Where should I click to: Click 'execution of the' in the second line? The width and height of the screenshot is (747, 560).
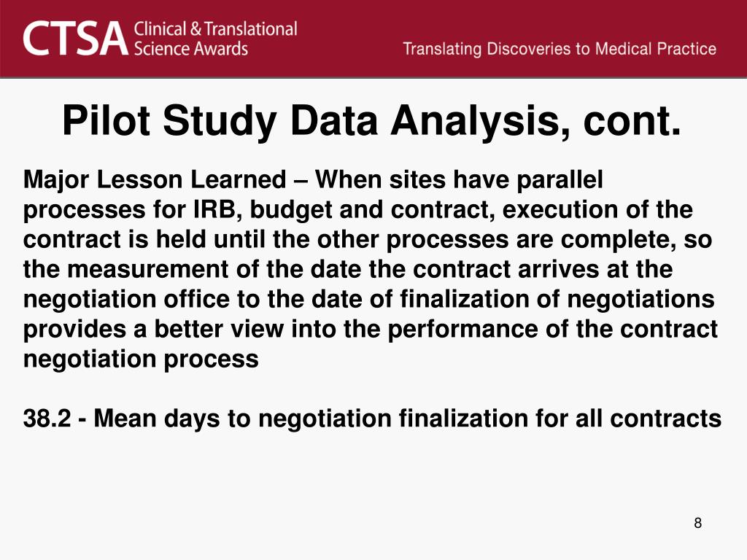click(x=597, y=209)
